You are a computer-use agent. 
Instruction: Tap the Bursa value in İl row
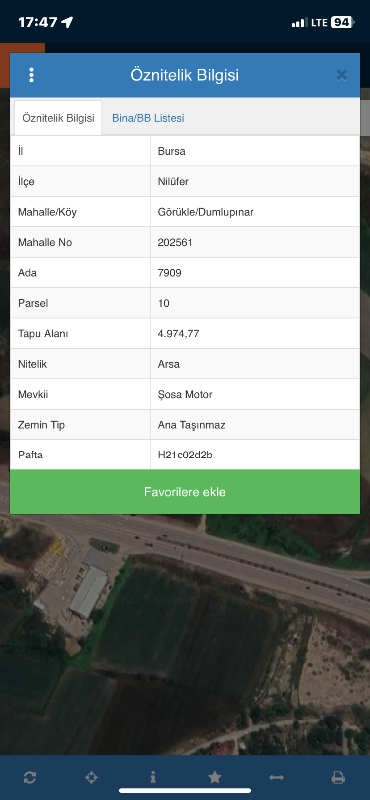[172, 152]
